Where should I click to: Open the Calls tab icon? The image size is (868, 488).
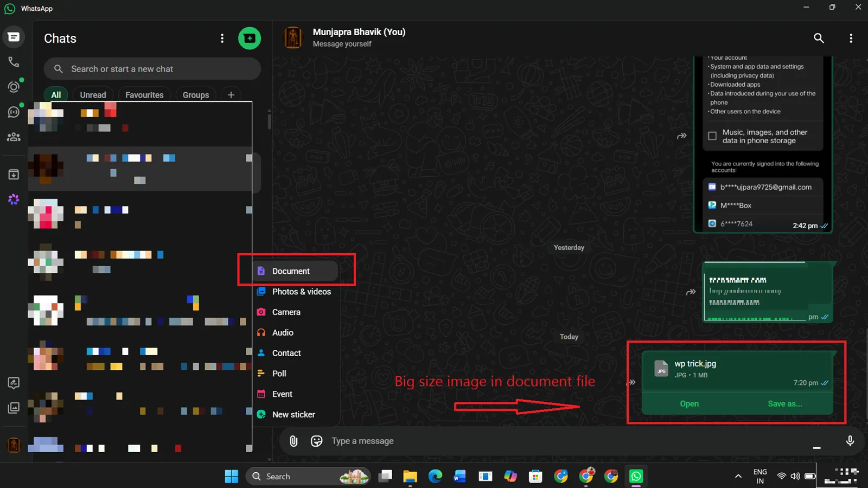(14, 62)
